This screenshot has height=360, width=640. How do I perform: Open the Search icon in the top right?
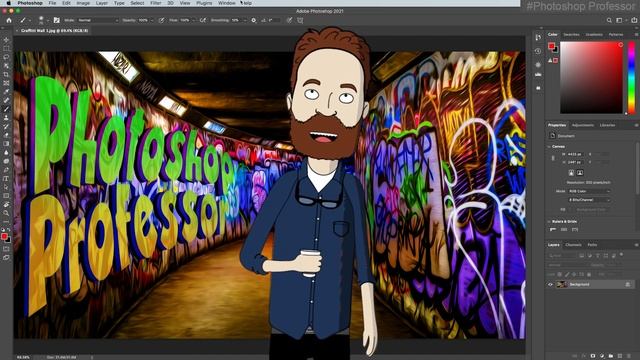coord(609,20)
